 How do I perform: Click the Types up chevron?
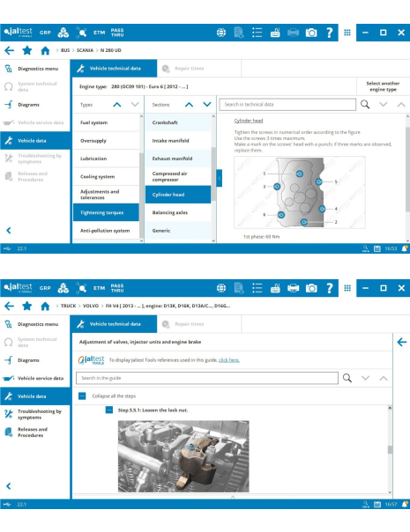(117, 105)
